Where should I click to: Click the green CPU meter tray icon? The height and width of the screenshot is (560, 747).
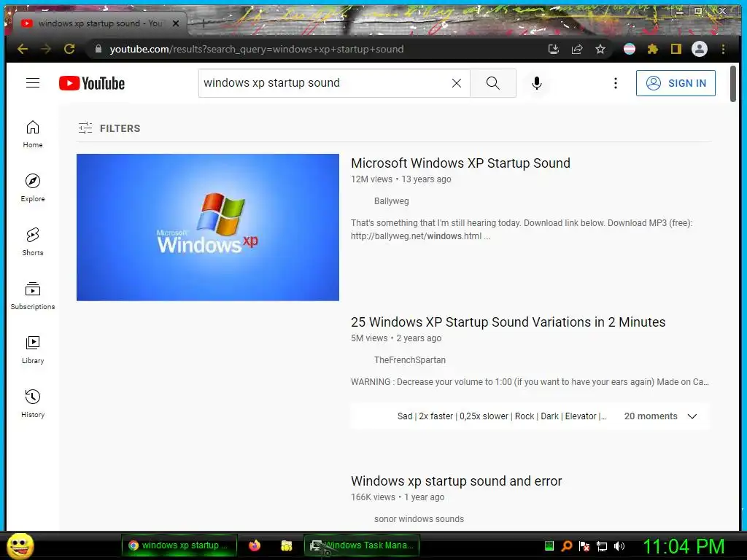[549, 545]
